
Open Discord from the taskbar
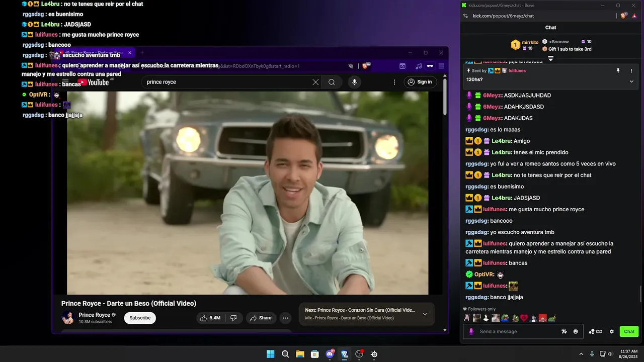coord(330,354)
